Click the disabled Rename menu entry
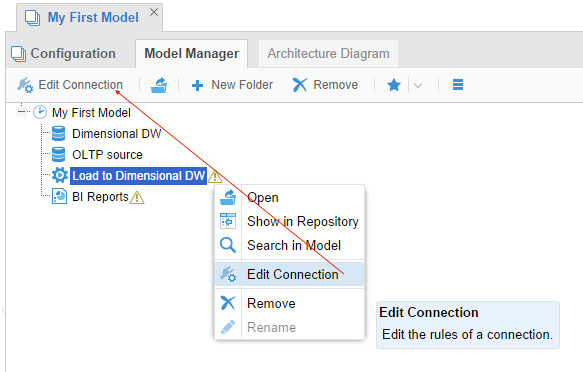 289,327
